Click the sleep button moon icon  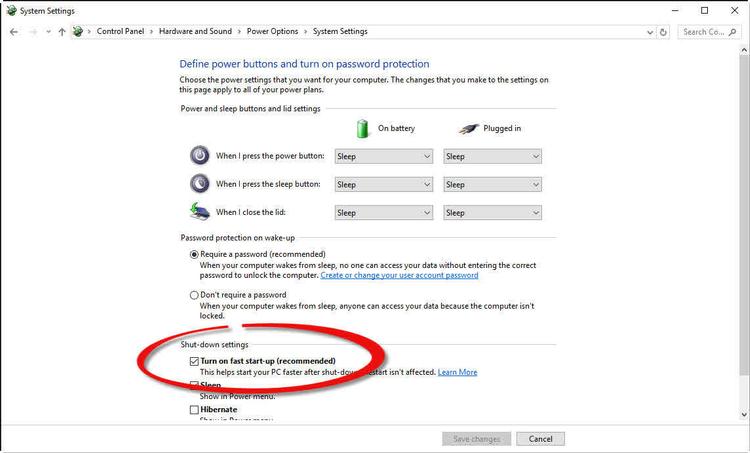199,184
